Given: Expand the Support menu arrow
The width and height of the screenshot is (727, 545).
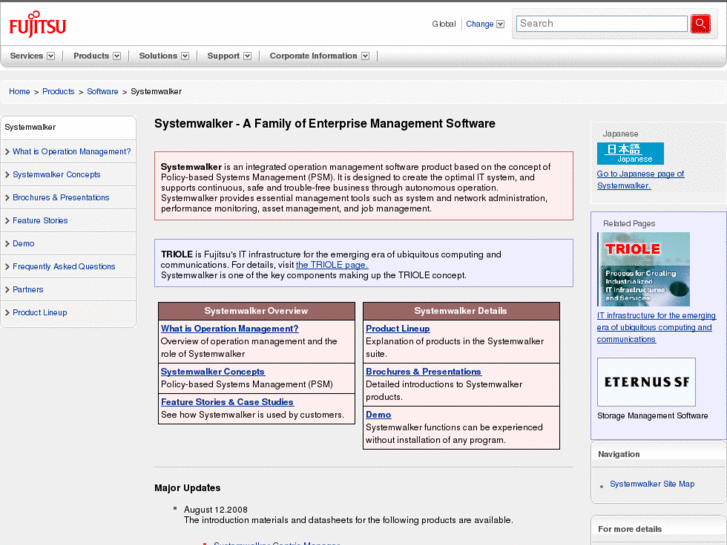Looking at the screenshot, I should point(248,56).
